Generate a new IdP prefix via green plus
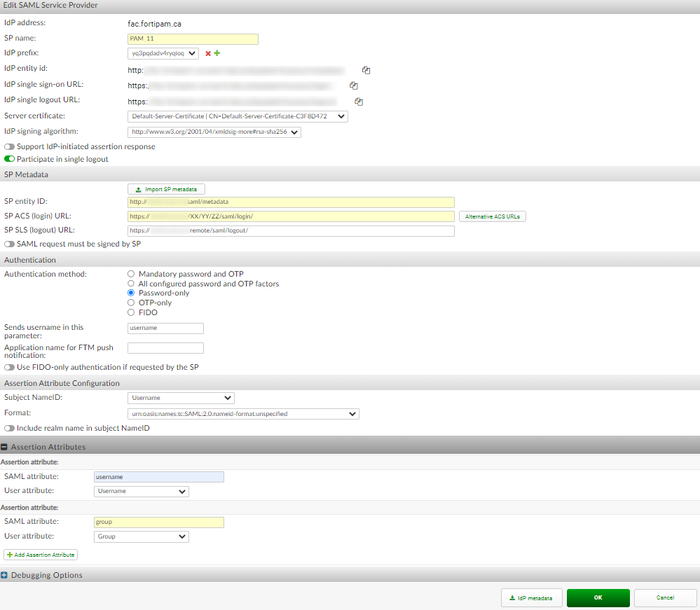The image size is (700, 610). [218, 53]
